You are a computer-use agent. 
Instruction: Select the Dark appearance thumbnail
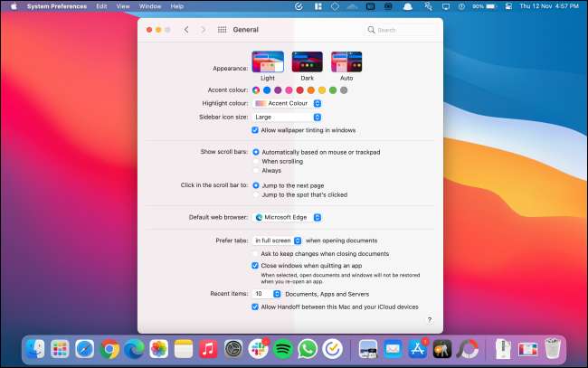tap(308, 61)
